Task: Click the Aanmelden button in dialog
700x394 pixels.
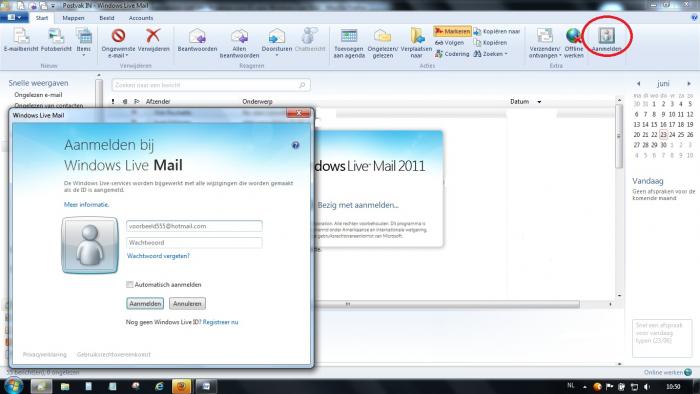Action: [x=145, y=303]
